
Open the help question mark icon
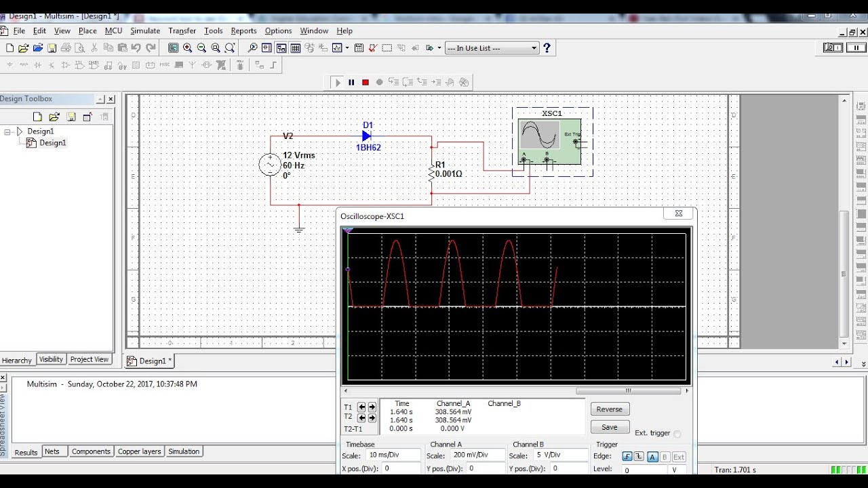click(x=547, y=48)
